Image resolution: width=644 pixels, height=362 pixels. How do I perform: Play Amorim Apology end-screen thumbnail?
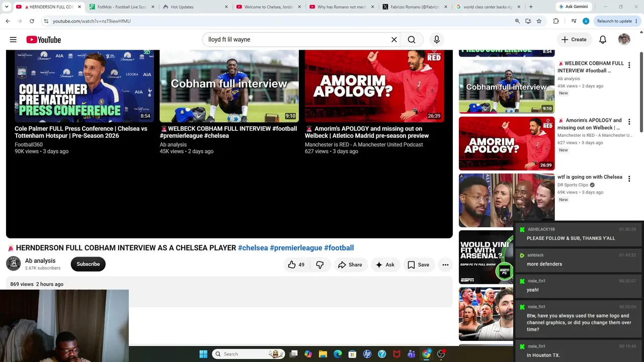coord(374,86)
